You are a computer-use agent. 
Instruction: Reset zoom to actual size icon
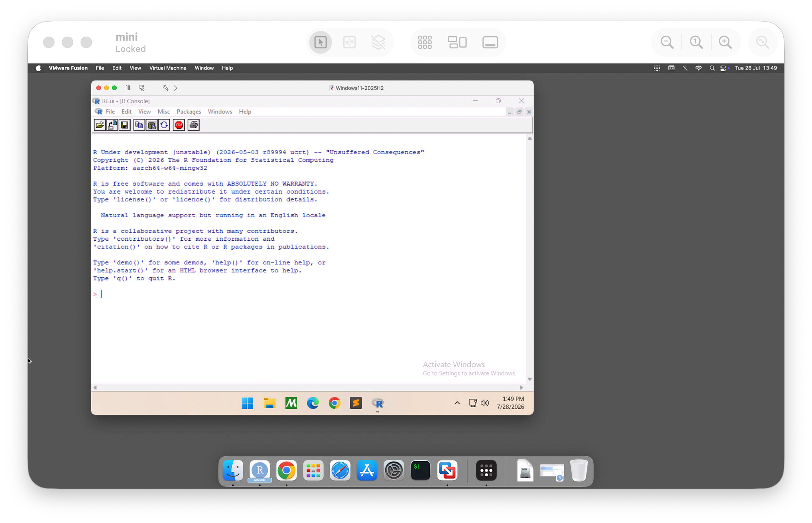coord(696,42)
